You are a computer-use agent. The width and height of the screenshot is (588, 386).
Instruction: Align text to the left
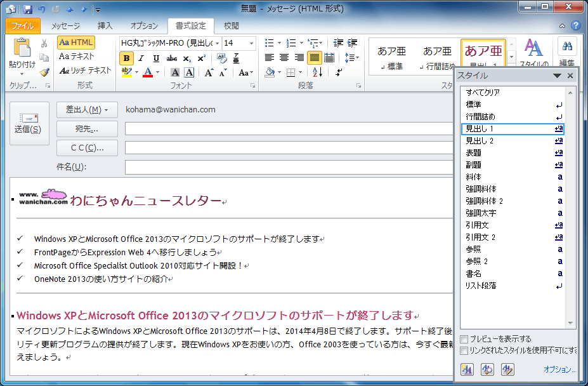point(269,58)
